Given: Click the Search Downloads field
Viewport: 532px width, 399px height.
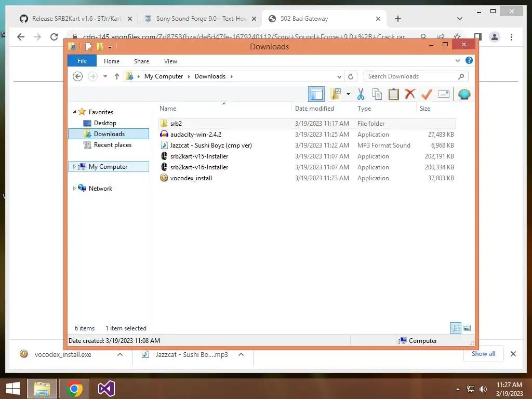Looking at the screenshot, I should click(416, 76).
